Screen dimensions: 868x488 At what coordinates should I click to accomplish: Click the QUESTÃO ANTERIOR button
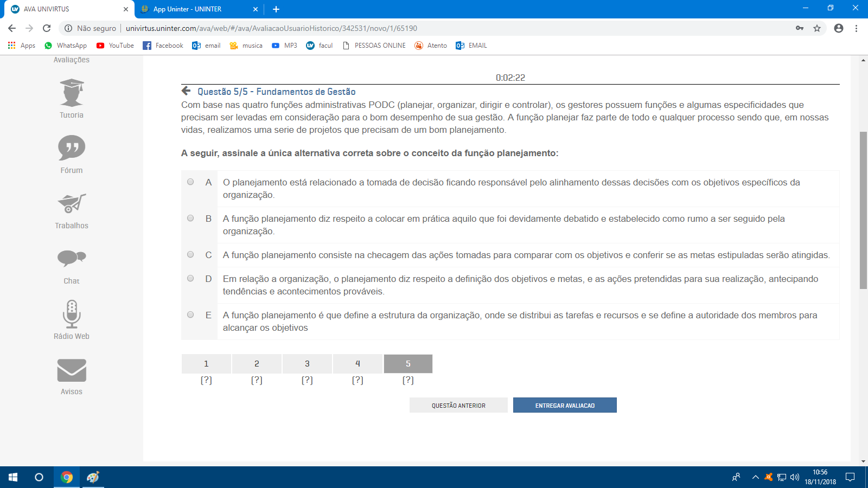pyautogui.click(x=458, y=406)
